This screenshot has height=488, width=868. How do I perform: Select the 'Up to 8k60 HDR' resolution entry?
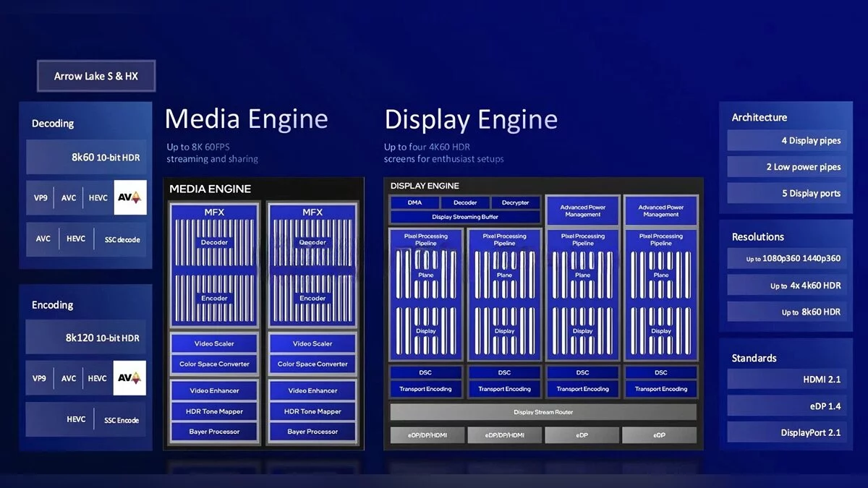pos(786,312)
